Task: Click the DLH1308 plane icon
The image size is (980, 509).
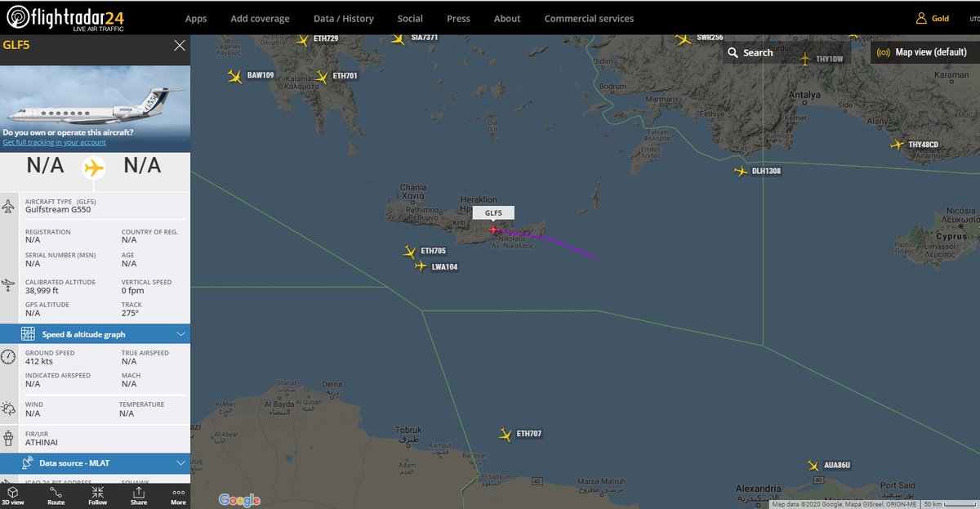Action: click(x=741, y=172)
